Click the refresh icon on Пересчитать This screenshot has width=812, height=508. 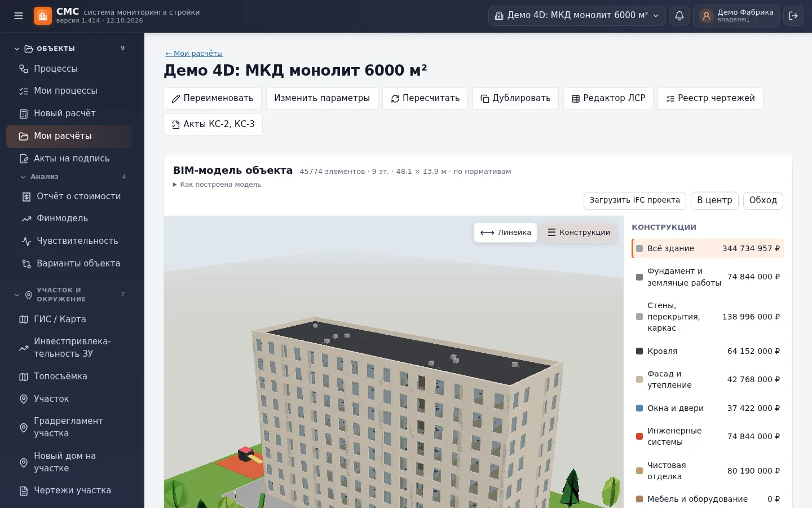pyautogui.click(x=395, y=99)
